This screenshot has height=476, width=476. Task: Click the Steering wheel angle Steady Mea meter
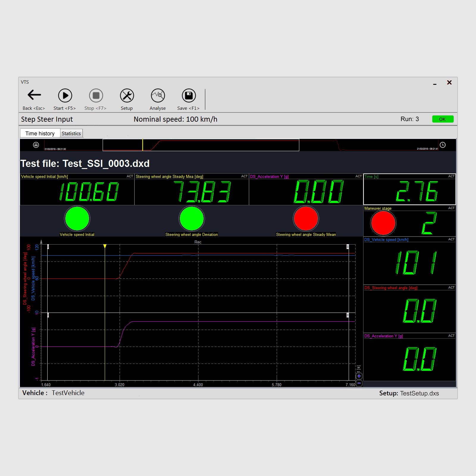[192, 190]
